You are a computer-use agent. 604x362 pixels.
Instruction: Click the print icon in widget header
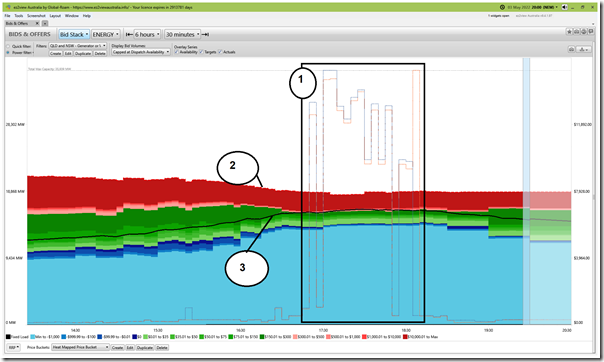pyautogui.click(x=576, y=32)
